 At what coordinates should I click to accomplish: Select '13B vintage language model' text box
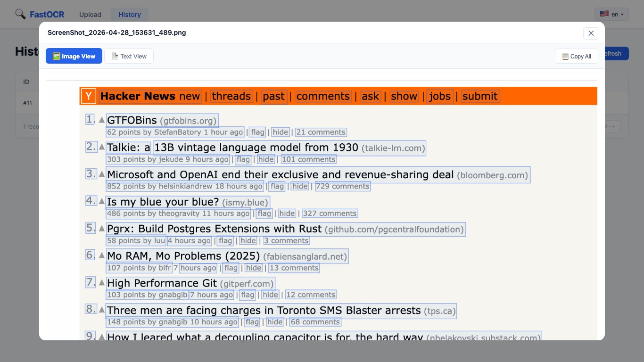[290, 148]
